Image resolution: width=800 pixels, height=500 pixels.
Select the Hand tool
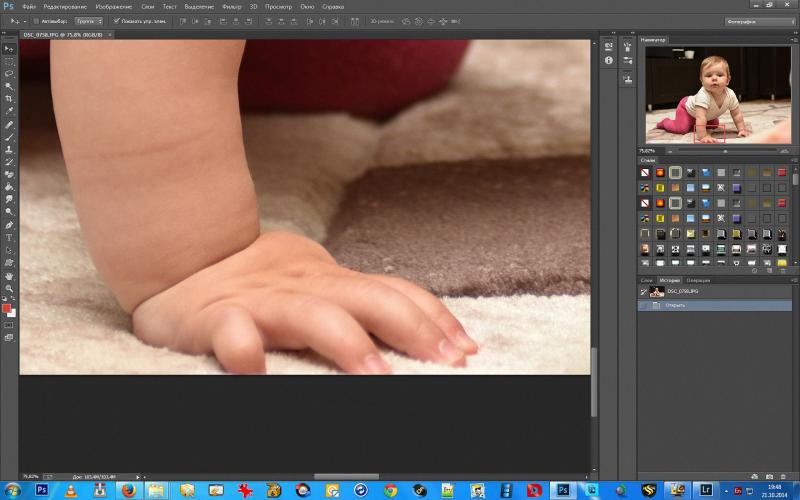click(9, 276)
